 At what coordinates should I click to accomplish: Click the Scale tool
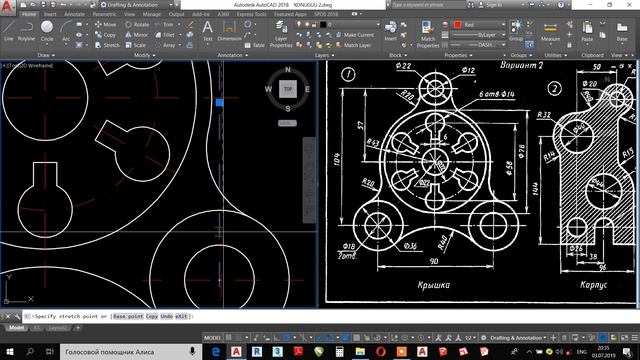(x=135, y=45)
